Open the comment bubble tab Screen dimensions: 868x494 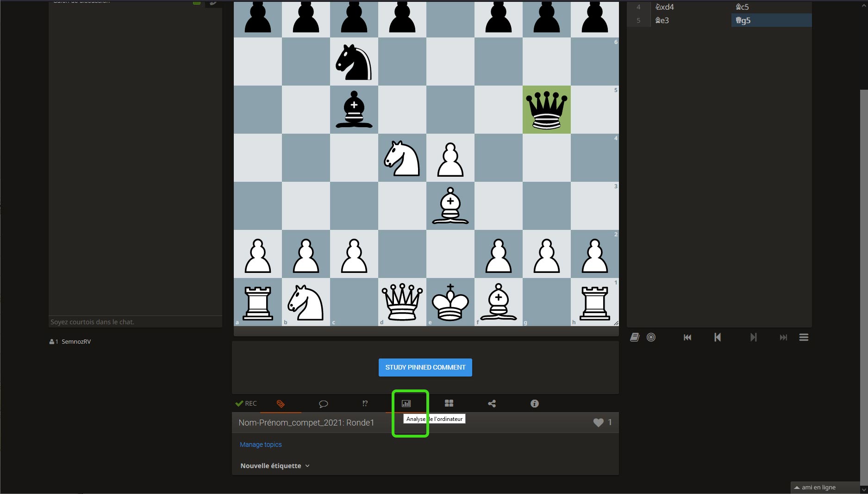(x=323, y=404)
